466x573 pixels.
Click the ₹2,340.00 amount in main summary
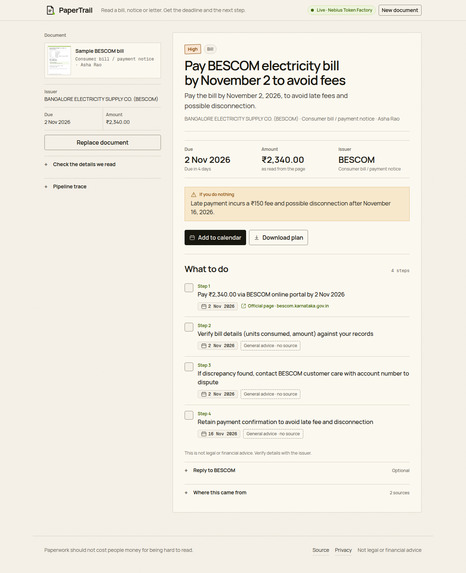point(283,160)
